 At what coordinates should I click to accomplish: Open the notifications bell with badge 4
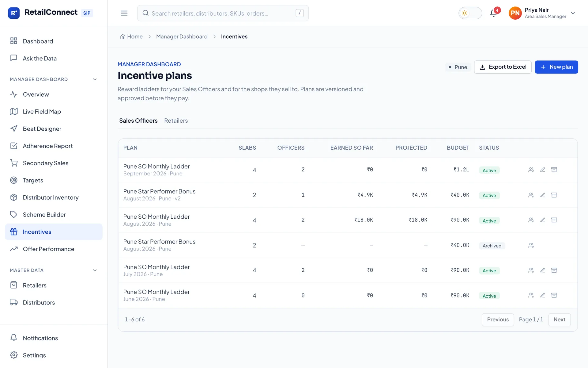[494, 13]
